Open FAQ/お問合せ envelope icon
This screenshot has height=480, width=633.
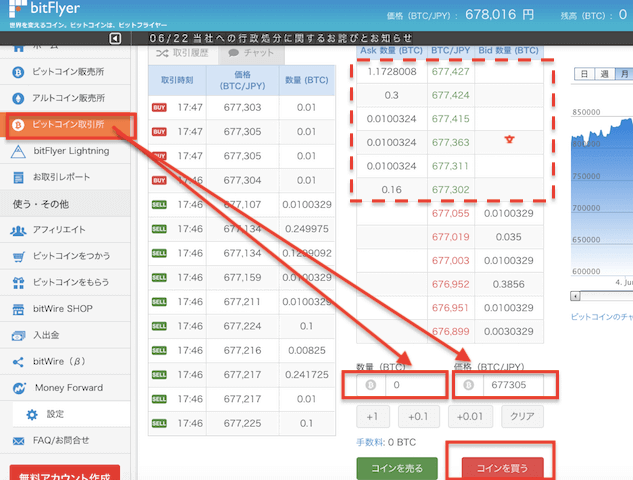click(x=18, y=441)
